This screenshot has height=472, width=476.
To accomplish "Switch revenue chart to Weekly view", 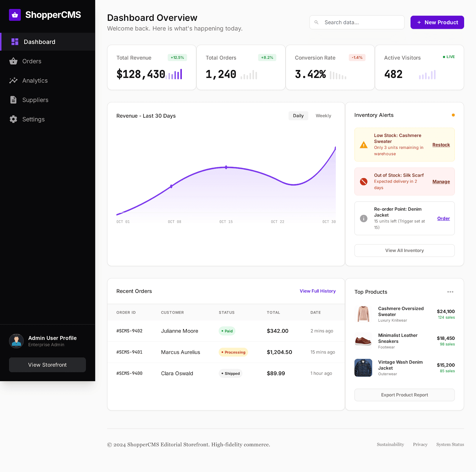I will pos(323,116).
